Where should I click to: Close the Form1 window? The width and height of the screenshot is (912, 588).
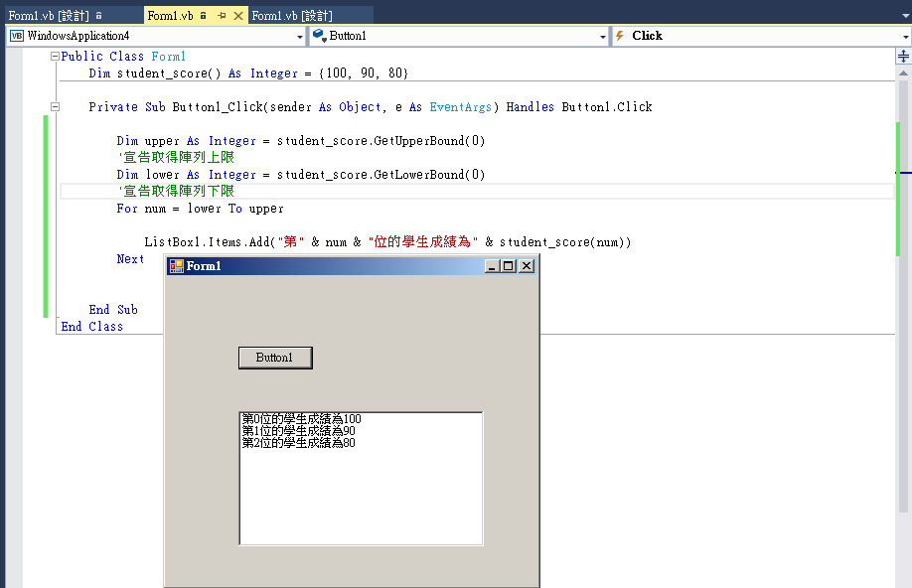click(527, 266)
